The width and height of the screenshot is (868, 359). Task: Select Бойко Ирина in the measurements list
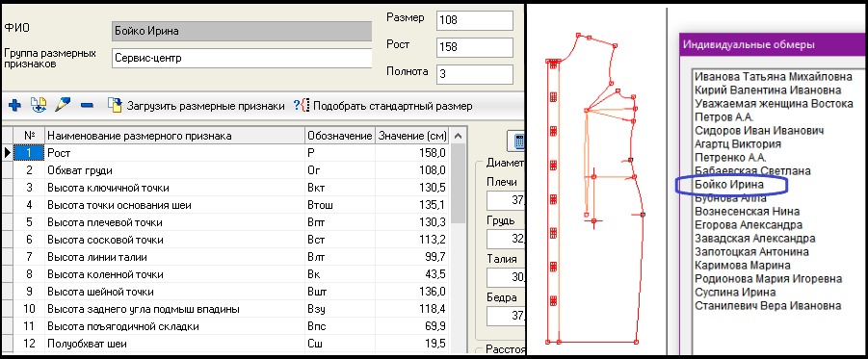pyautogui.click(x=729, y=184)
